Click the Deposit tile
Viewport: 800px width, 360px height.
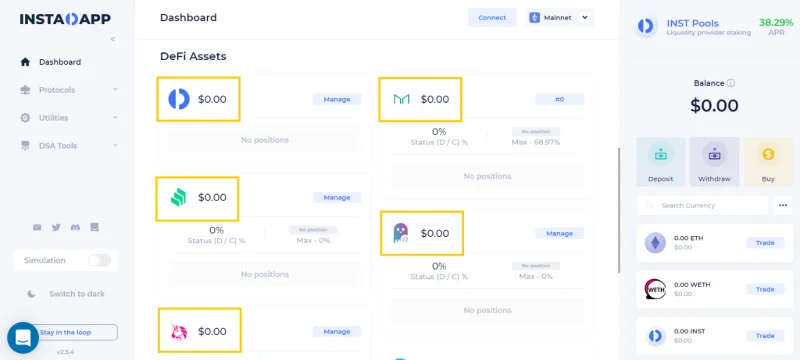click(x=661, y=162)
